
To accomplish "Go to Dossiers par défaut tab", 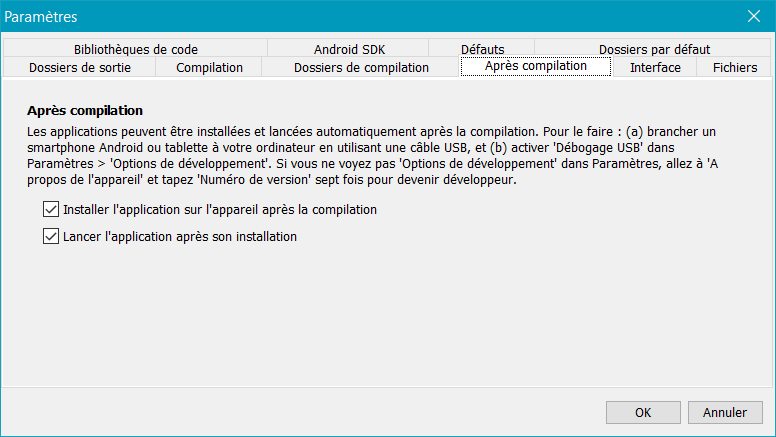I will click(654, 49).
